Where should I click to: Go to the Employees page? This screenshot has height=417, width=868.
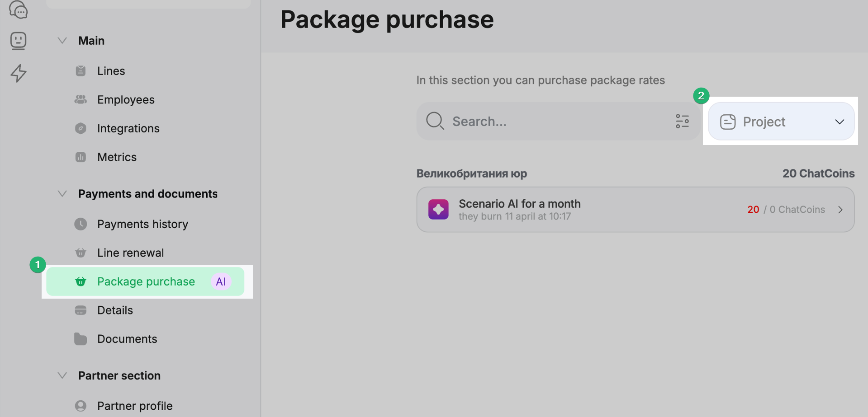(x=126, y=99)
